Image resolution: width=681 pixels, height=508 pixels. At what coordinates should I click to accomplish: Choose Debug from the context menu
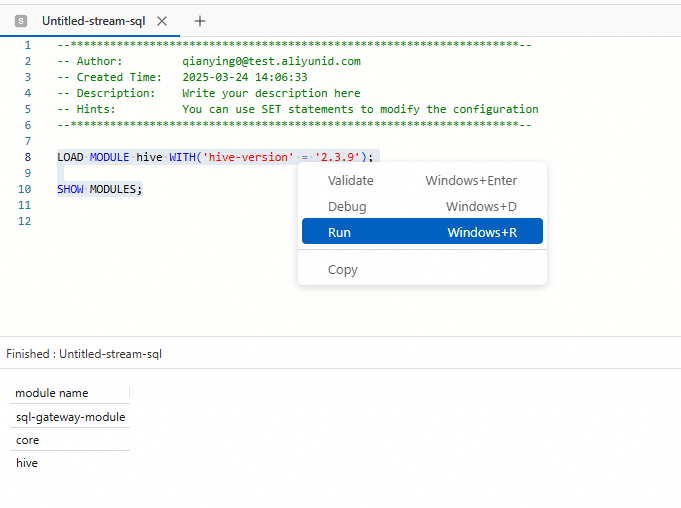[422, 206]
